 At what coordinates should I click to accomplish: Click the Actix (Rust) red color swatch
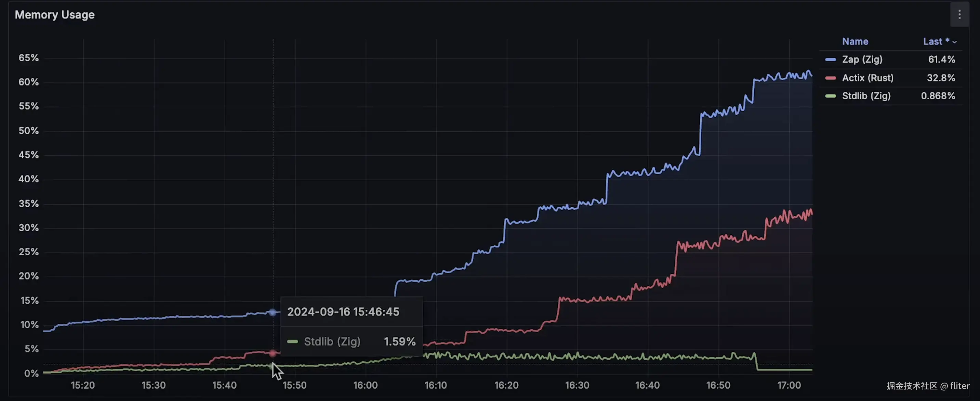click(x=830, y=78)
